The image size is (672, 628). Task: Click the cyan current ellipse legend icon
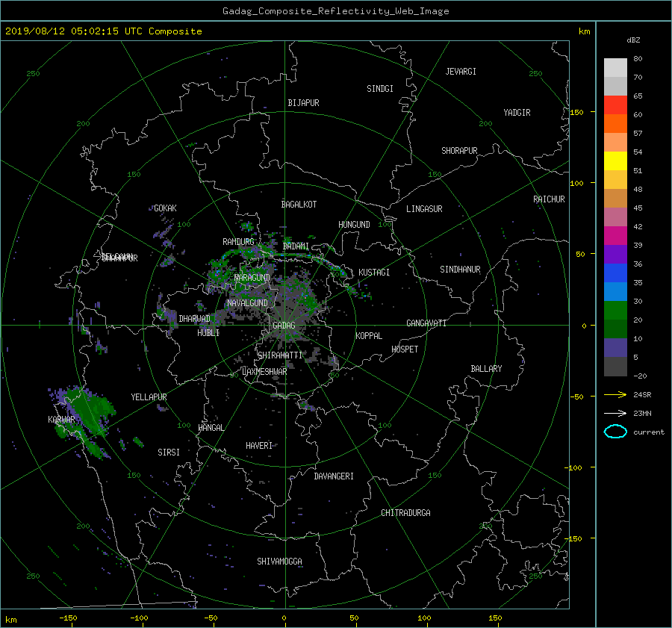615,432
